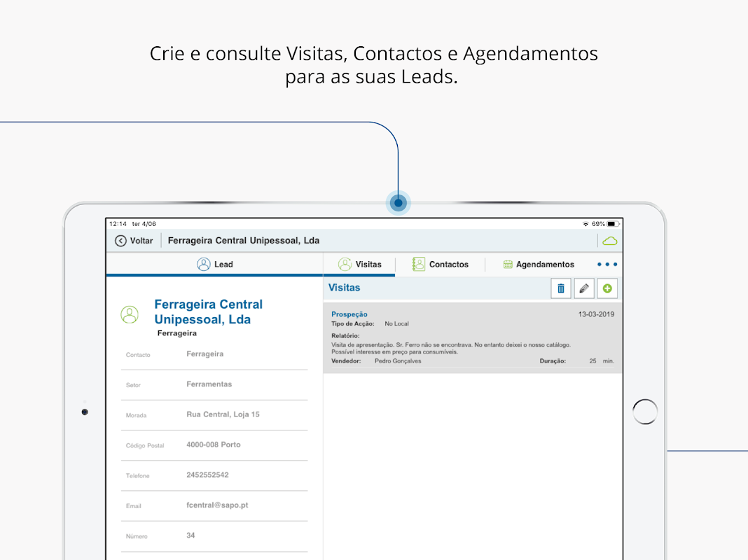Tap the lead name heading Ferrageira Central Unipessoal
The image size is (748, 560).
(x=209, y=311)
